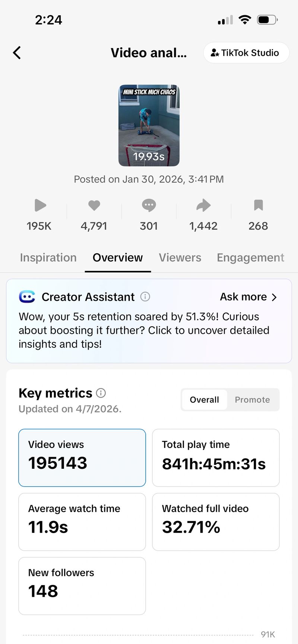Screen dimensions: 298x644
Task: Open the Inspiration tab
Action: tap(48, 257)
